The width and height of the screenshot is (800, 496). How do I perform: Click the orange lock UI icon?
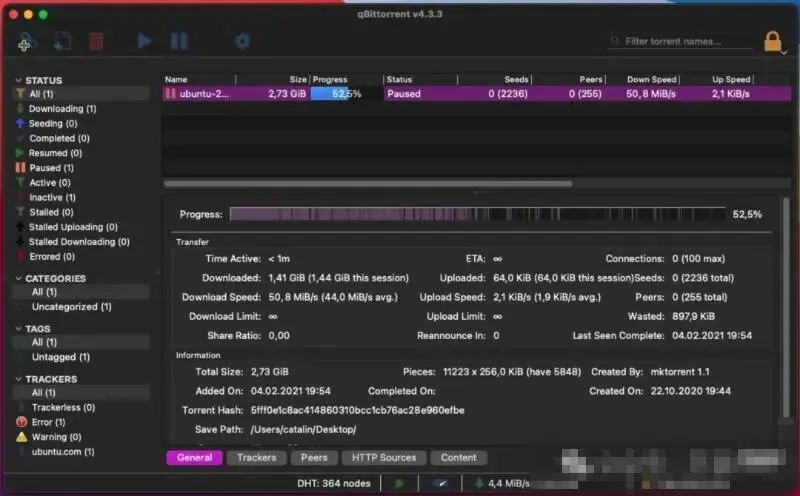(772, 41)
